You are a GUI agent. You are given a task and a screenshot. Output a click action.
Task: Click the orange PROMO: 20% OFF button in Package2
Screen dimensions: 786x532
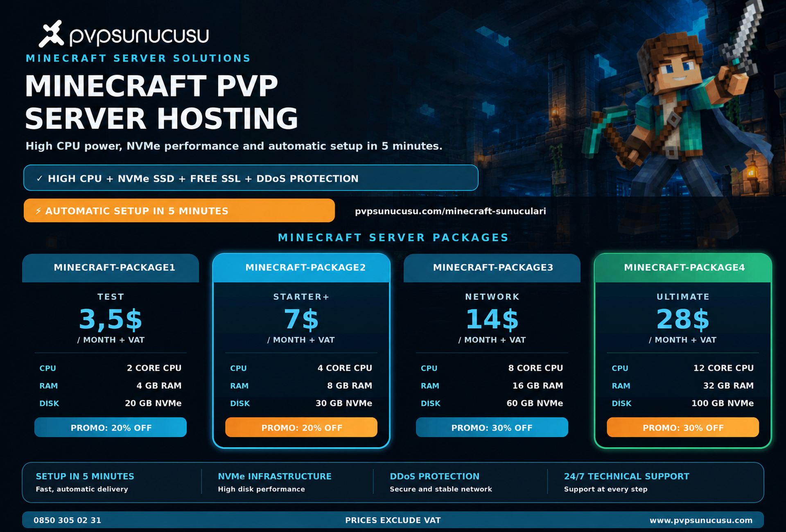tap(301, 428)
